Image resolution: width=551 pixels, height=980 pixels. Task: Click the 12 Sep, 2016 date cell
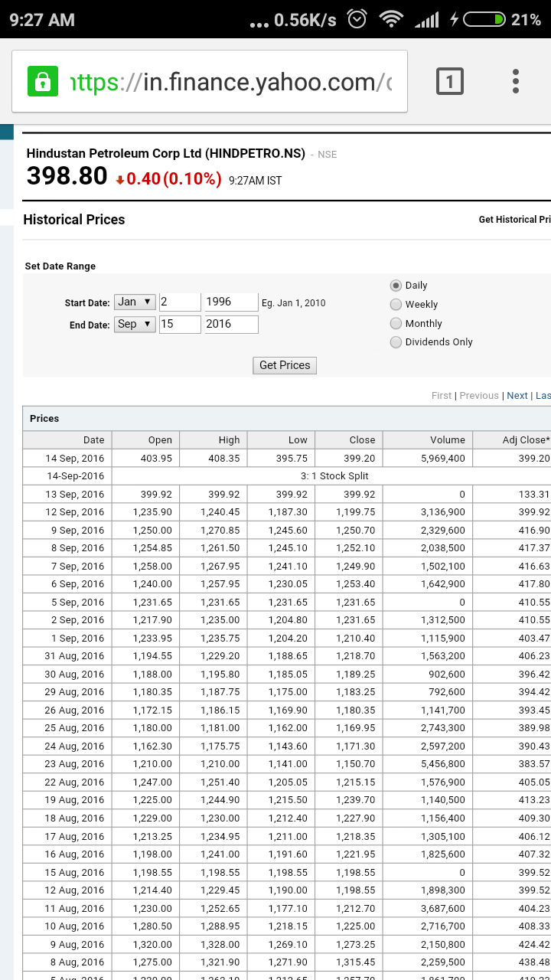(67, 512)
